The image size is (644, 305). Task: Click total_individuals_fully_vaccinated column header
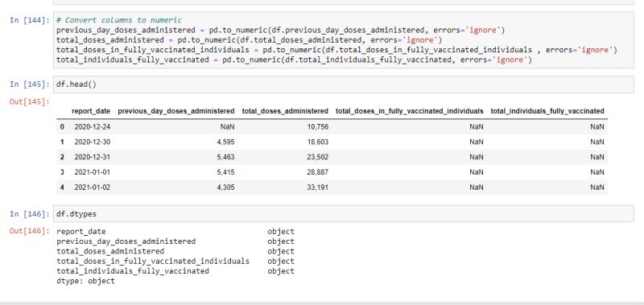click(547, 111)
